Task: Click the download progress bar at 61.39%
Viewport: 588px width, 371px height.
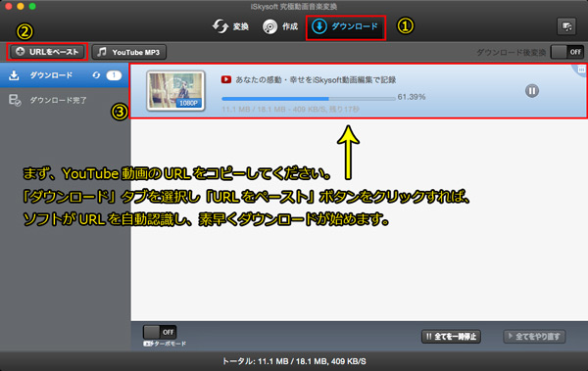Action: pos(309,99)
